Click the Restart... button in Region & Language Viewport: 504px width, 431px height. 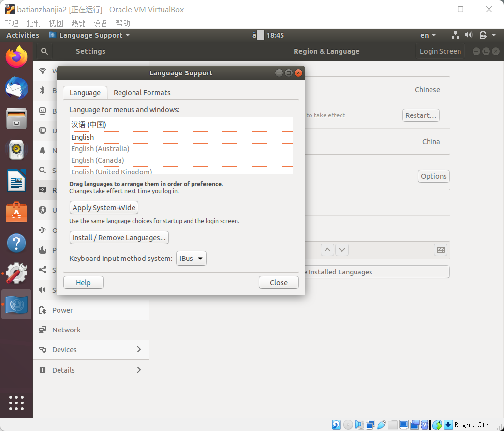click(421, 115)
